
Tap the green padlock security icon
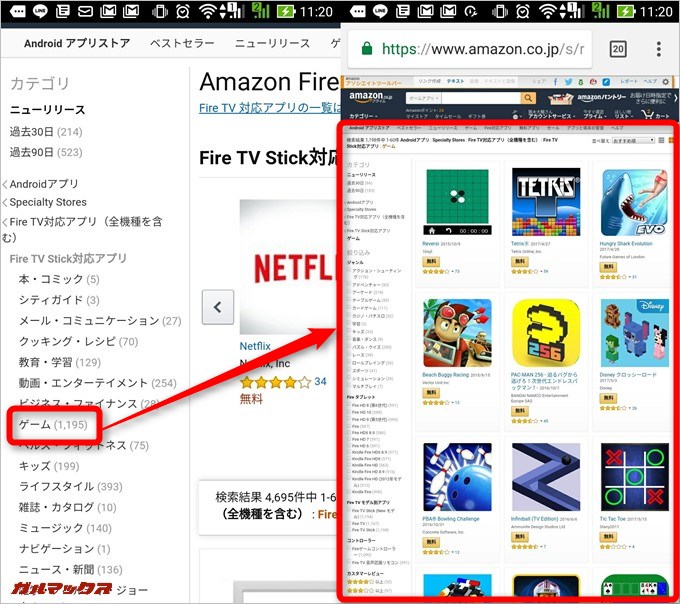coord(367,48)
